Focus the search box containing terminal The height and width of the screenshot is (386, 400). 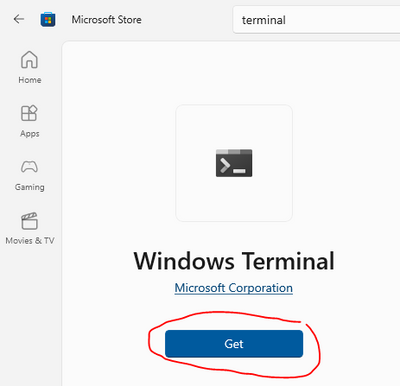[x=316, y=20]
